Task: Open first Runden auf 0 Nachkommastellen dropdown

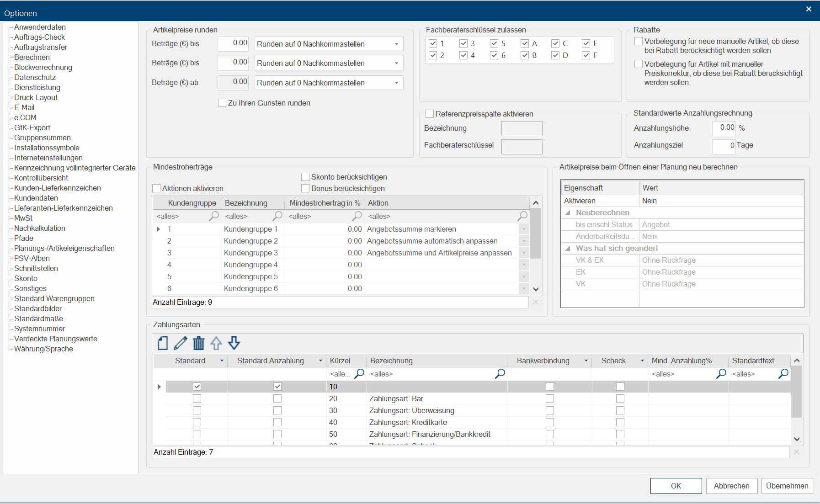Action: click(396, 44)
